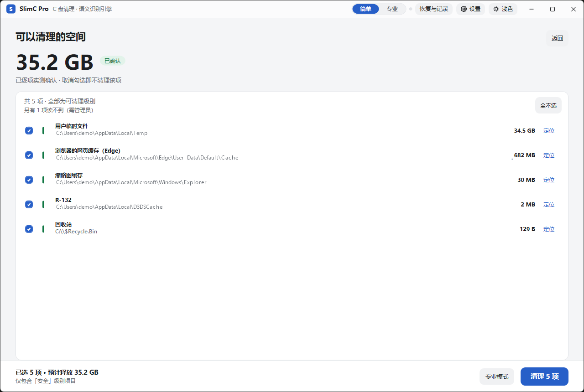Open 恢复与记录
584x392 pixels.
click(434, 9)
